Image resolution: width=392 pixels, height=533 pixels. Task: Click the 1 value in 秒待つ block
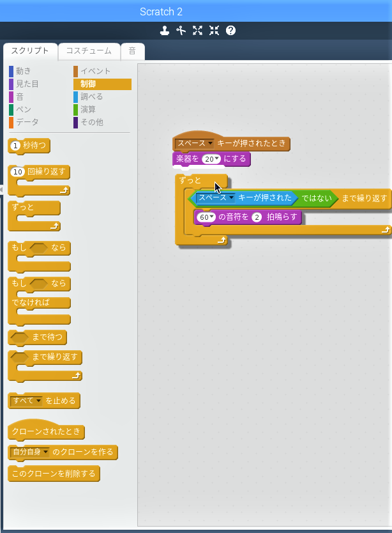(15, 146)
